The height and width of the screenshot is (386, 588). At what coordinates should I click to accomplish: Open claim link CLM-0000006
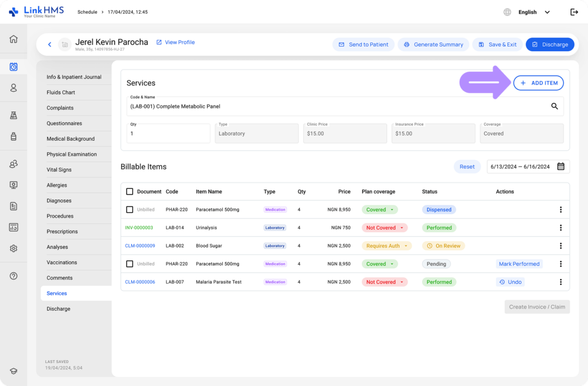[140, 281]
